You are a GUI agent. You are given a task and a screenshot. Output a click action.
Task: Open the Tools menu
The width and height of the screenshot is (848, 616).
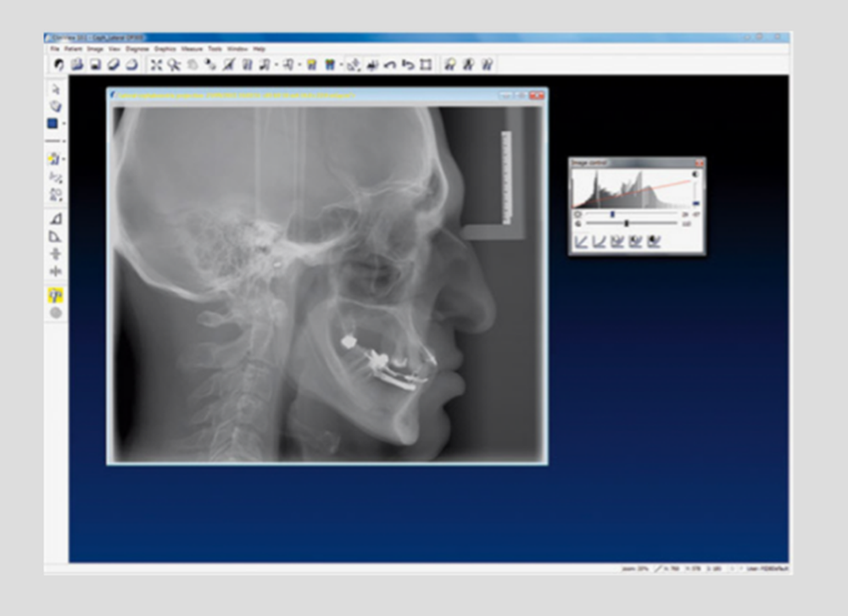point(215,49)
